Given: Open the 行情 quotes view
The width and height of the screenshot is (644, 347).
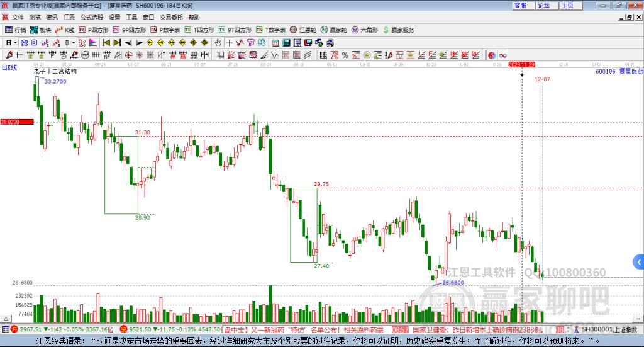Looking at the screenshot, I should point(15,30).
